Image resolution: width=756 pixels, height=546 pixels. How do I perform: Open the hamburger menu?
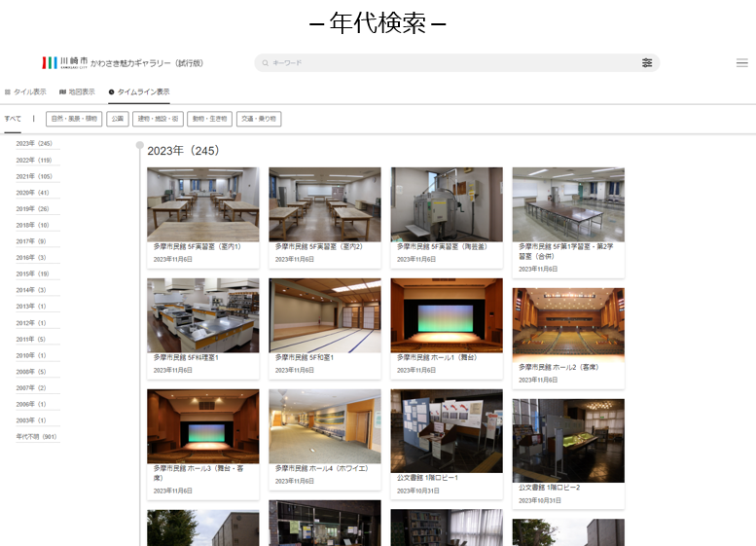[x=742, y=62]
